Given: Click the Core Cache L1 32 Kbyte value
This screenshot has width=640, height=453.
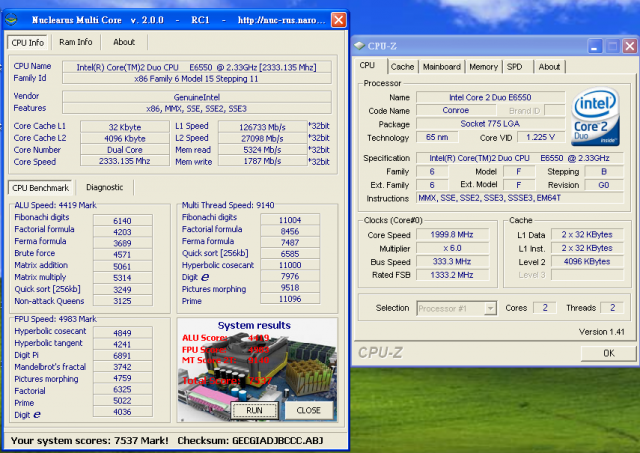Looking at the screenshot, I should click(124, 127).
